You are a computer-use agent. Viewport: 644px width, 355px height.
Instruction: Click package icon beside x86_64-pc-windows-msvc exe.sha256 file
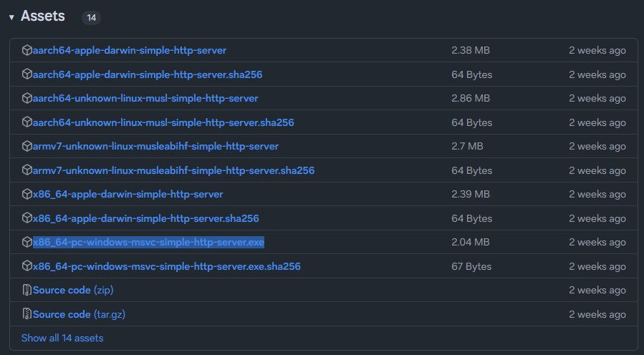point(27,266)
